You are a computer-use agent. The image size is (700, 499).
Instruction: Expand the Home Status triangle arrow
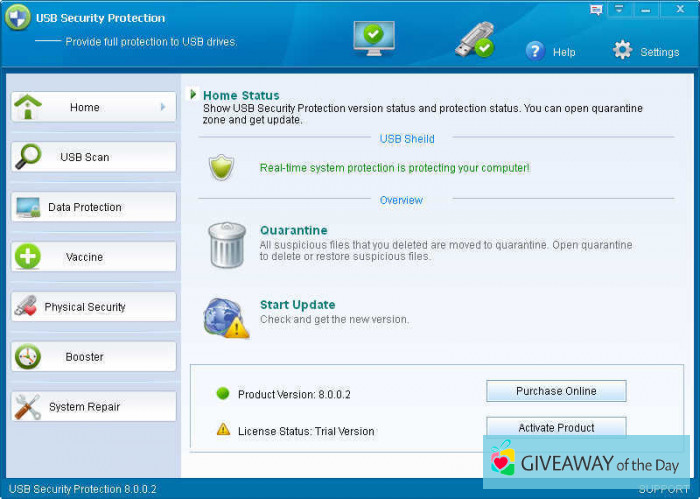193,95
